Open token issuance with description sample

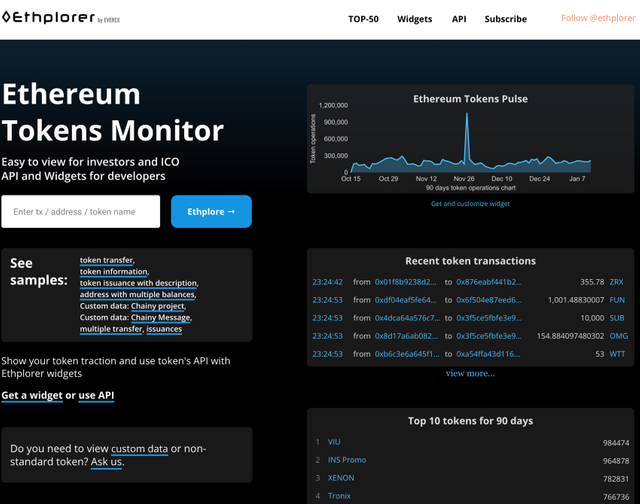[x=138, y=283]
